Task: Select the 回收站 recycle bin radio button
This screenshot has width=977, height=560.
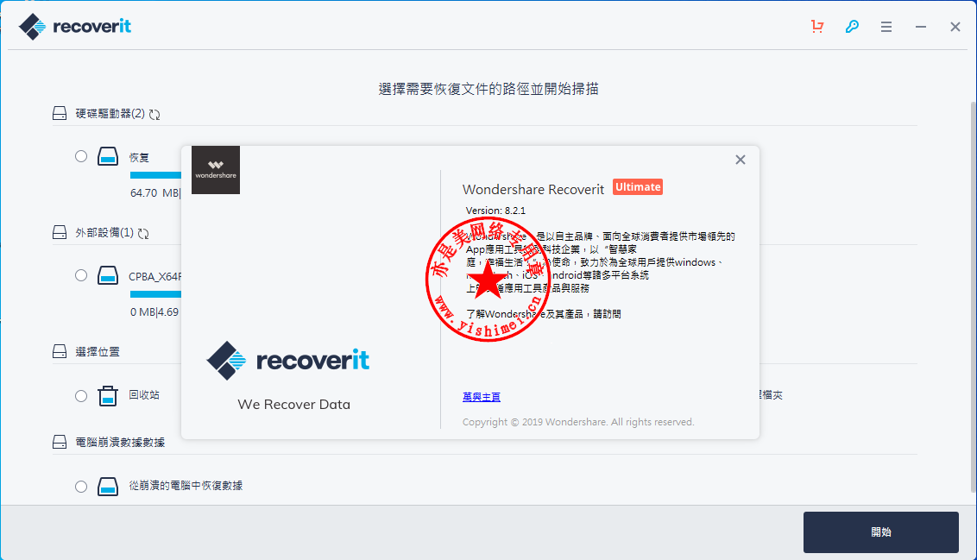Action: click(x=81, y=395)
